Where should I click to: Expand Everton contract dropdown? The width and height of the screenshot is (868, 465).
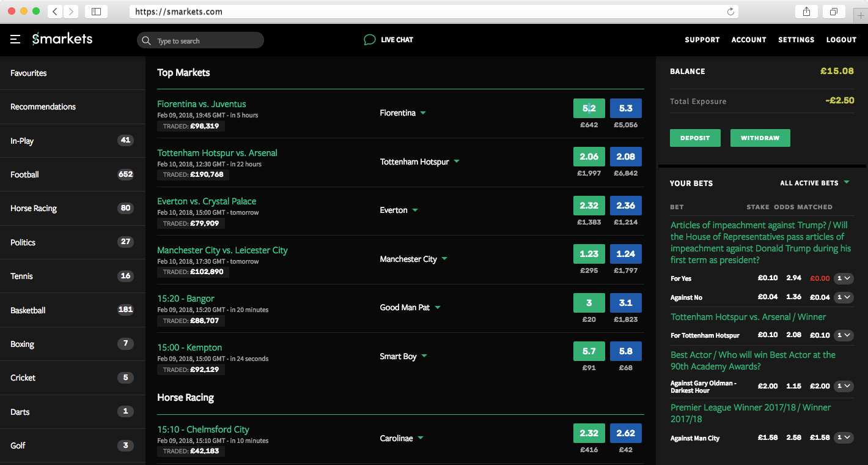tap(415, 210)
